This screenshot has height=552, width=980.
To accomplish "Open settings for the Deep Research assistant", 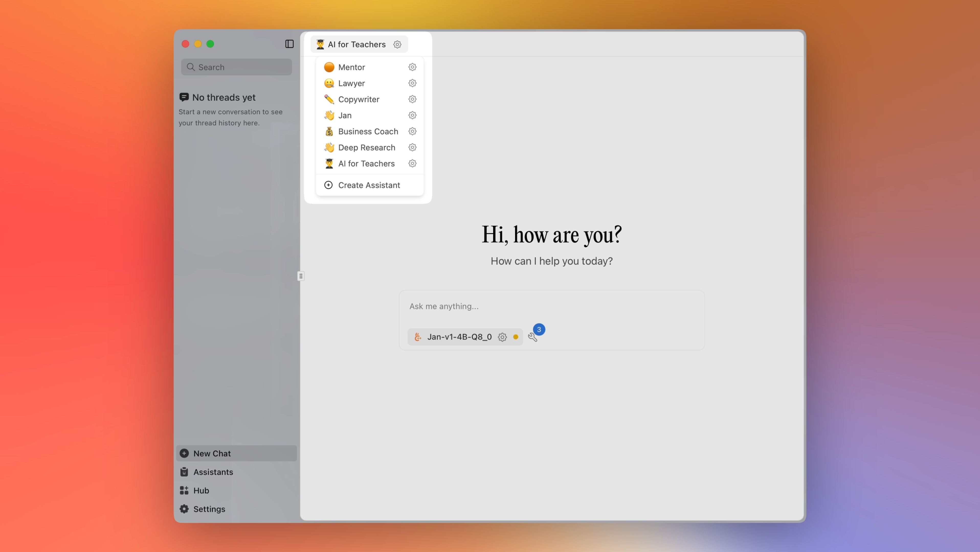I will (413, 147).
